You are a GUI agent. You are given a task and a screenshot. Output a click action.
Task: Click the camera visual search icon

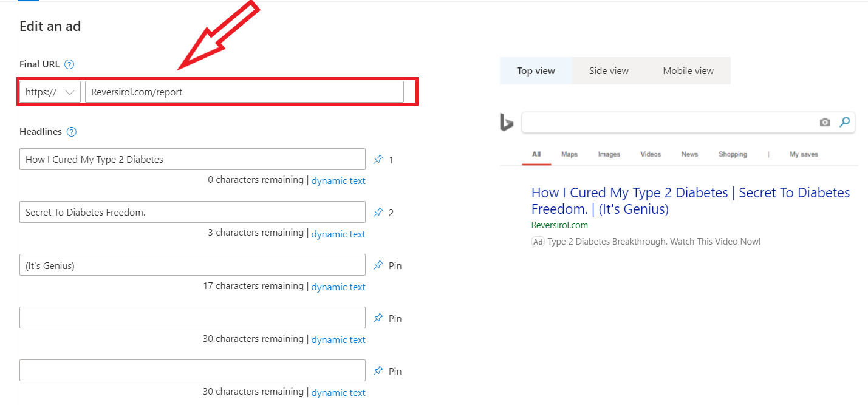click(825, 123)
